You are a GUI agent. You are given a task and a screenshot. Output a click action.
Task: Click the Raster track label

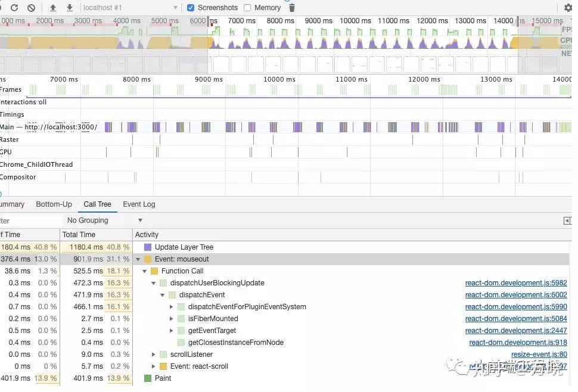[9, 139]
